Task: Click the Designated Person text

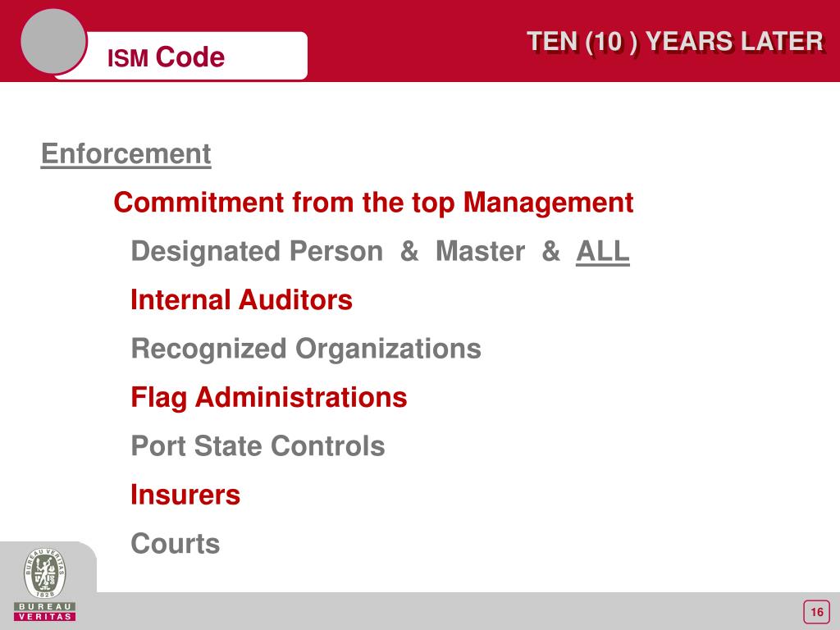Action: point(257,252)
